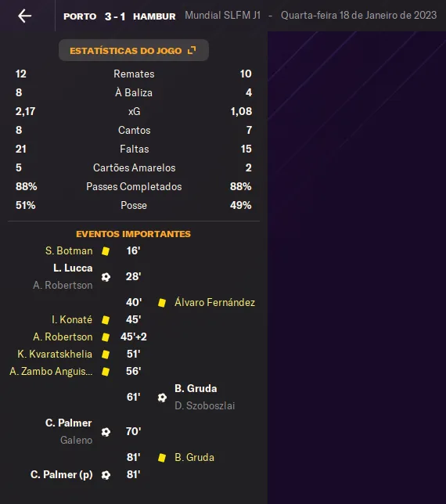The height and width of the screenshot is (504, 446).
Task: Open the A. Zambo Anguis... player link
Action: click(51, 371)
